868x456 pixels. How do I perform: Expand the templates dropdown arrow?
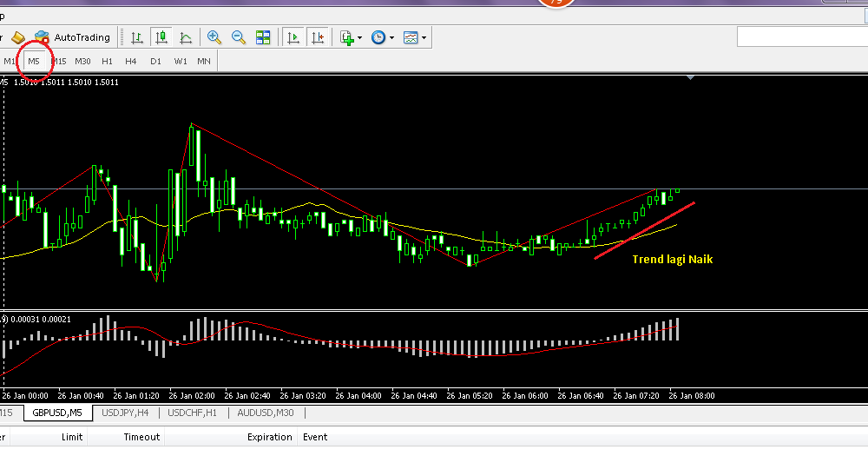(x=424, y=37)
